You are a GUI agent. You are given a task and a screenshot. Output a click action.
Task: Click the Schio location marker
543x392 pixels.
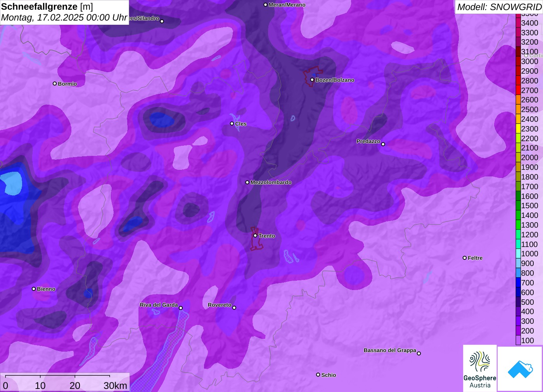[318, 375]
